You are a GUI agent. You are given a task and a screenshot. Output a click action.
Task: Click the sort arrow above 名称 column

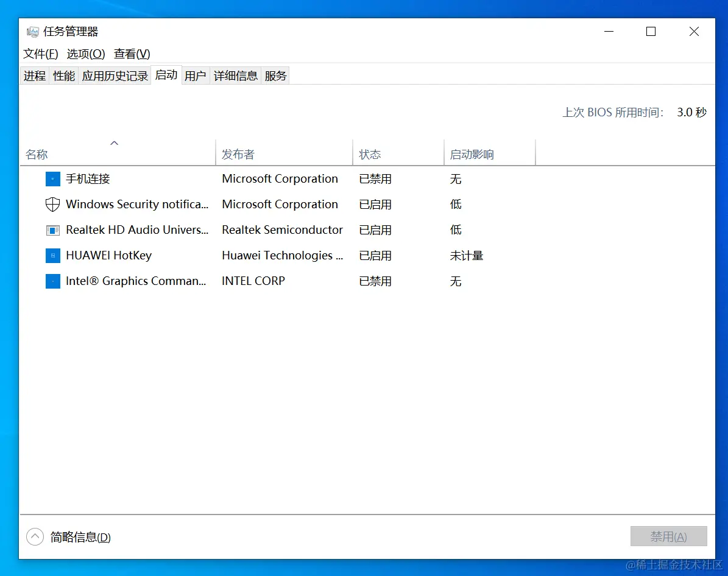[x=114, y=143]
